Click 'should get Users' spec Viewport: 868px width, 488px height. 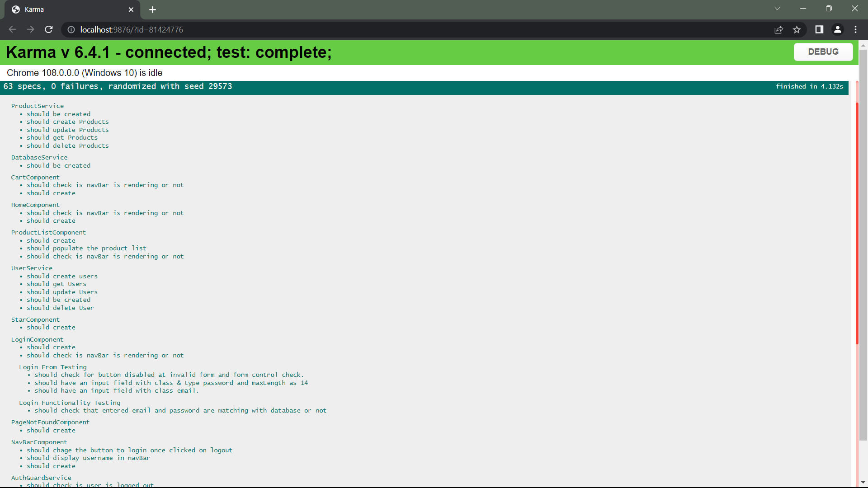click(56, 284)
